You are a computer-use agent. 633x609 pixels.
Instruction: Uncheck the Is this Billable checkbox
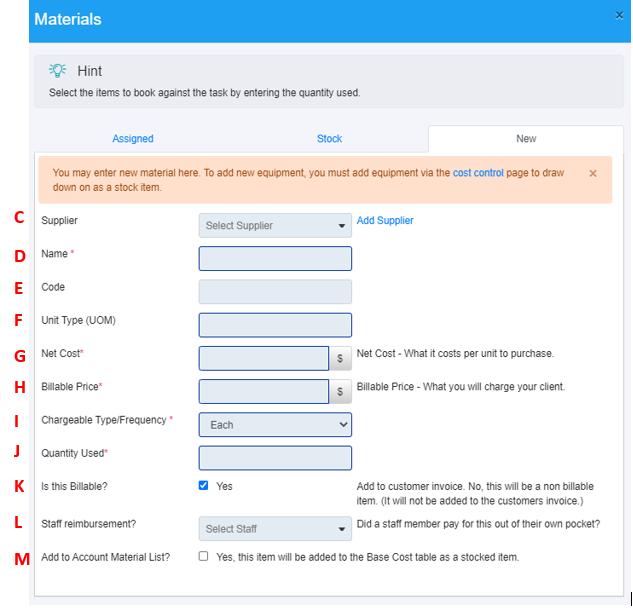[x=204, y=486]
